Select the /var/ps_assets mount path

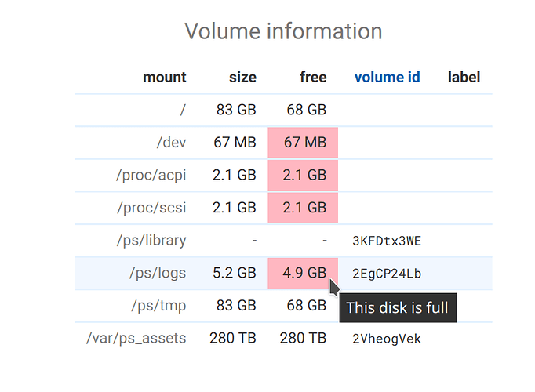pos(136,338)
